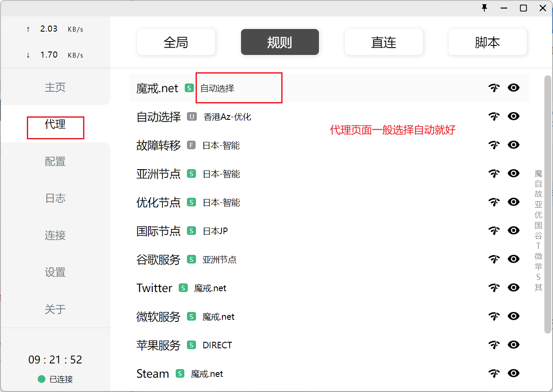Image resolution: width=553 pixels, height=392 pixels.
Task: Run latency test for 故障转移 group
Action: point(494,145)
